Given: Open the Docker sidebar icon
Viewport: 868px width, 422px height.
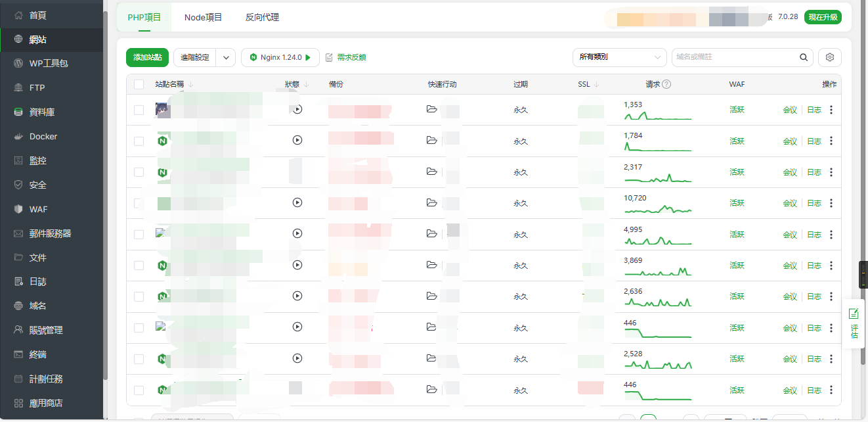Looking at the screenshot, I should pos(18,137).
